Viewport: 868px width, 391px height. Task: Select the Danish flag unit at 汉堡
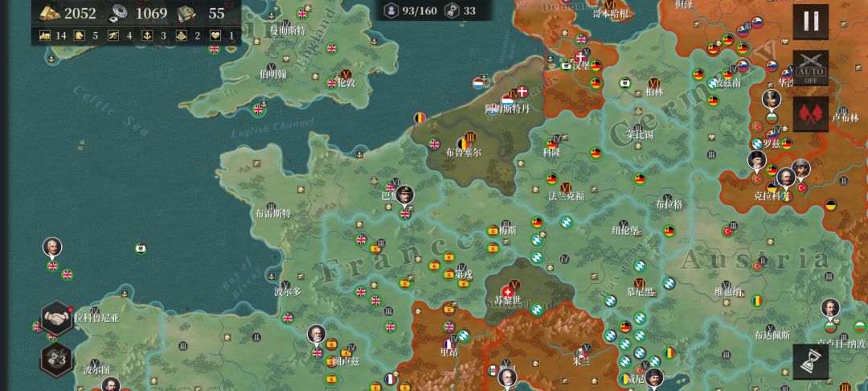point(581,58)
